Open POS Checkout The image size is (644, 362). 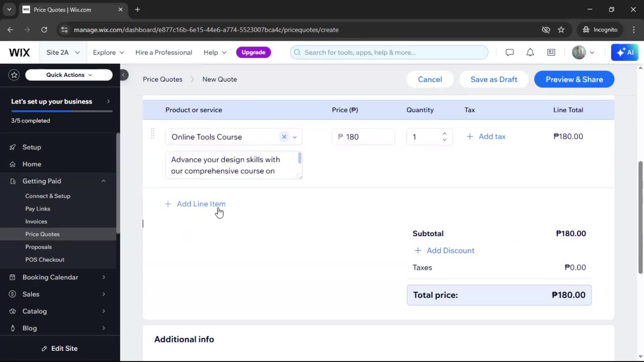[x=45, y=260]
